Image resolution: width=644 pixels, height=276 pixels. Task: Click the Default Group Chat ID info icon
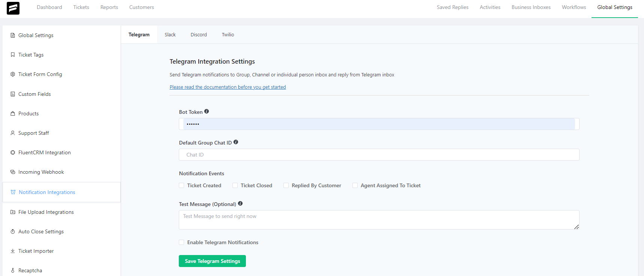click(236, 142)
